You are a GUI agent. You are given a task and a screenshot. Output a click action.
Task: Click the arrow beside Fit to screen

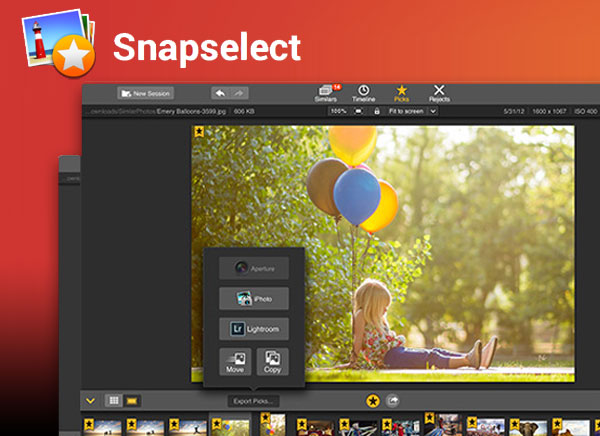click(x=433, y=111)
